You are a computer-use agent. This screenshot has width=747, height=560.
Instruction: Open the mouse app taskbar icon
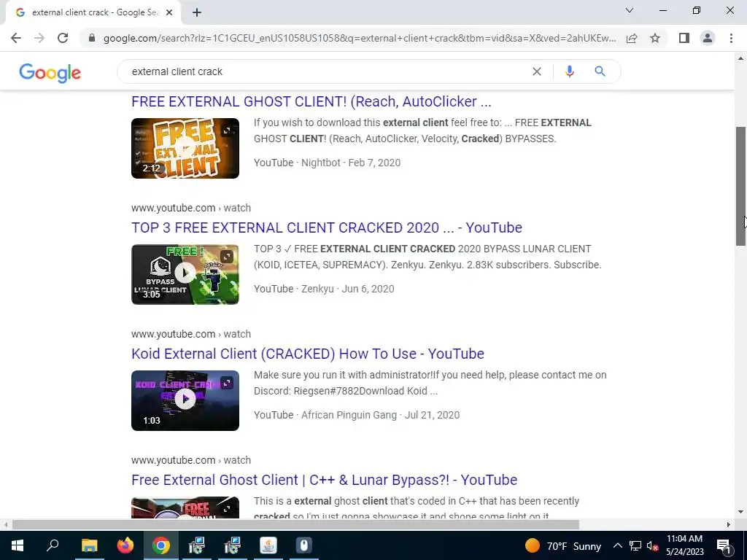pyautogui.click(x=304, y=545)
